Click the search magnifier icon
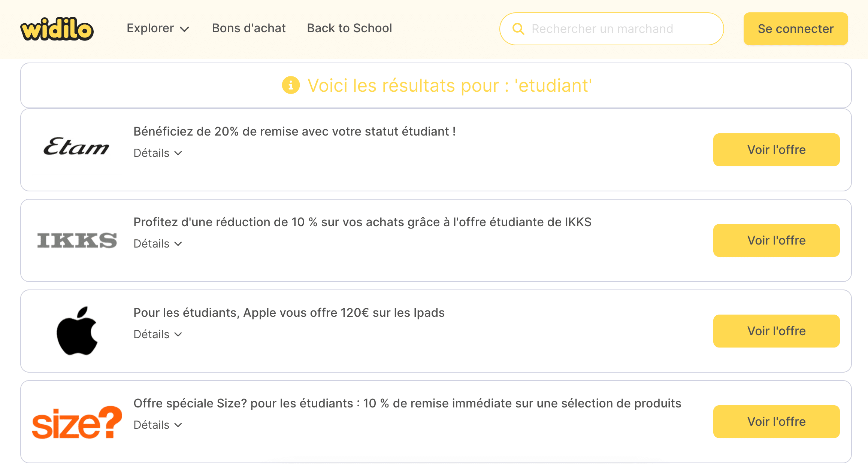Viewport: 868px width, 464px height. pos(518,28)
